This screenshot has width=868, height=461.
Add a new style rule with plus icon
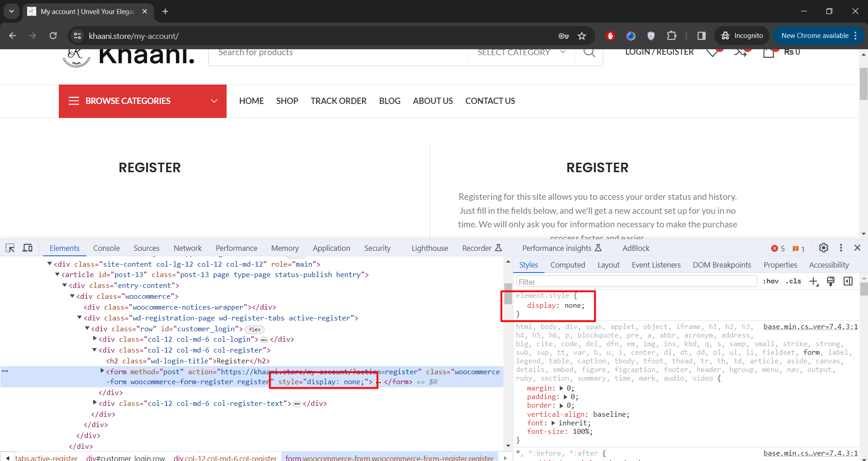814,281
